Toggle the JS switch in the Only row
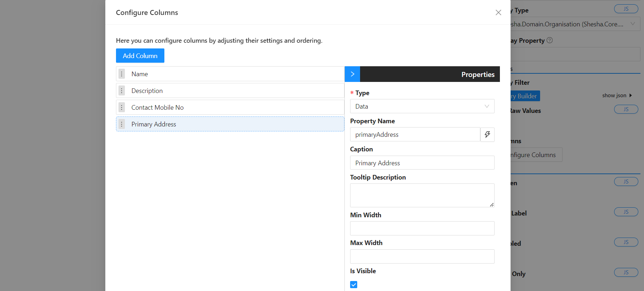644x291 pixels. [626, 272]
